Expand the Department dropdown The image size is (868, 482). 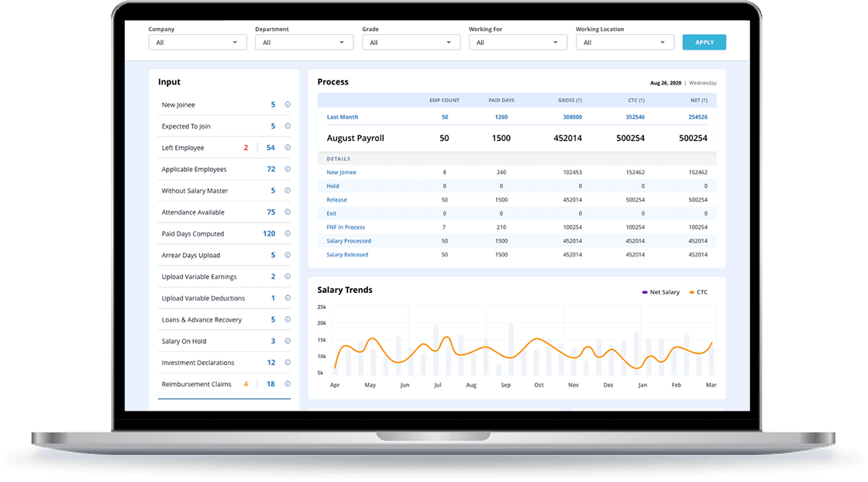[x=304, y=42]
